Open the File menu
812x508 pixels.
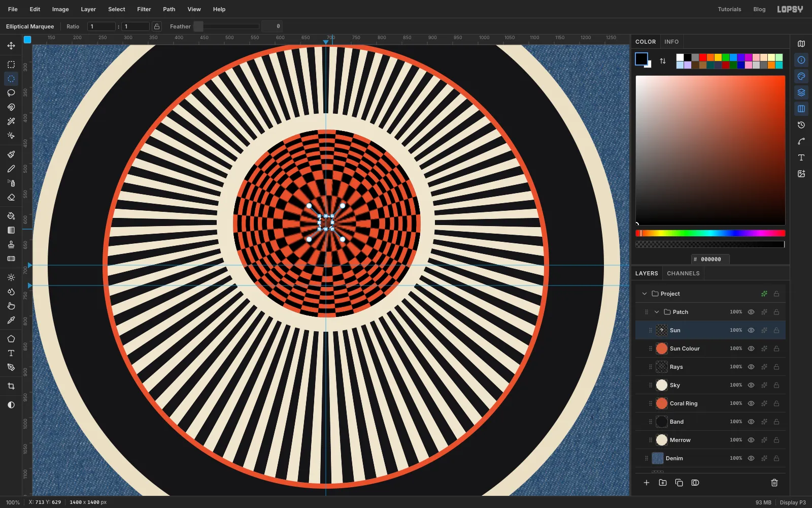pyautogui.click(x=13, y=9)
